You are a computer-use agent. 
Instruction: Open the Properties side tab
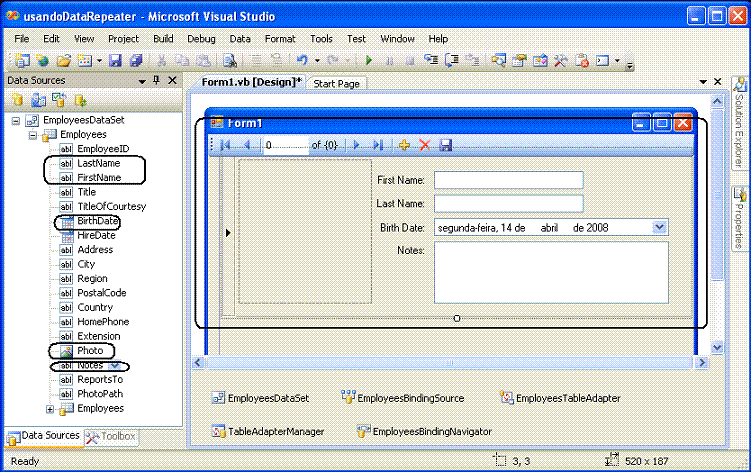pyautogui.click(x=739, y=218)
